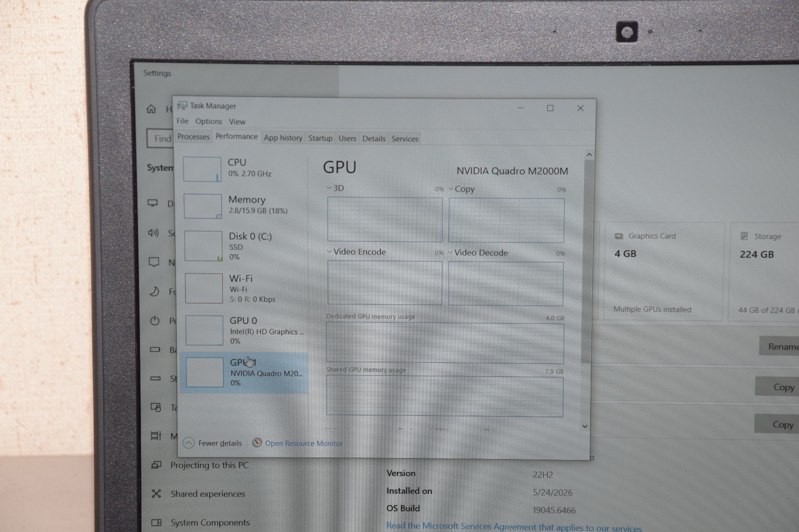The image size is (799, 532).
Task: Switch to the Users tab
Action: tap(348, 138)
